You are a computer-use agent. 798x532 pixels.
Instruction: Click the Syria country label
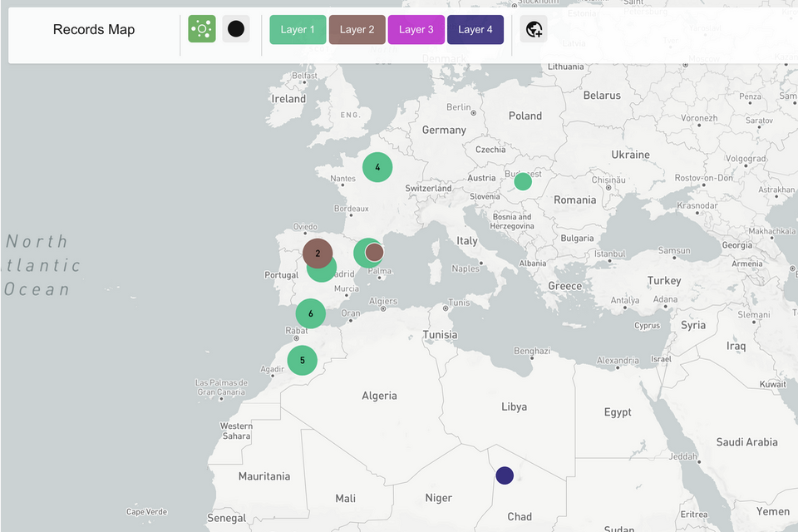coord(693,325)
